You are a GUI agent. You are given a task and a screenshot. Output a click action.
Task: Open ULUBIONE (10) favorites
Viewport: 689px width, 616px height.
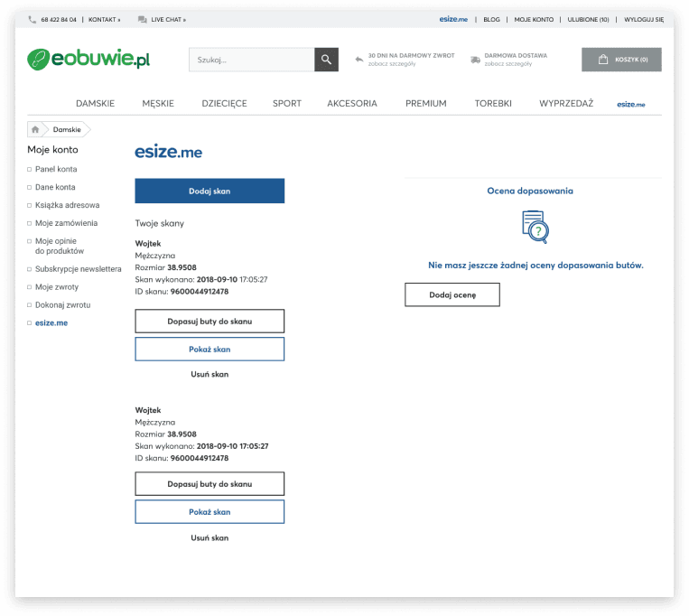click(588, 19)
